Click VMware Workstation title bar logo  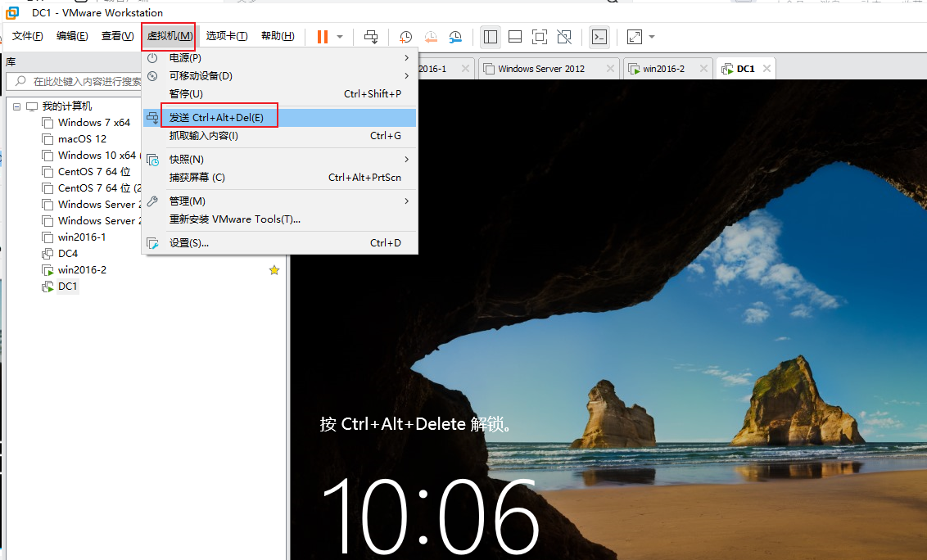pyautogui.click(x=12, y=12)
